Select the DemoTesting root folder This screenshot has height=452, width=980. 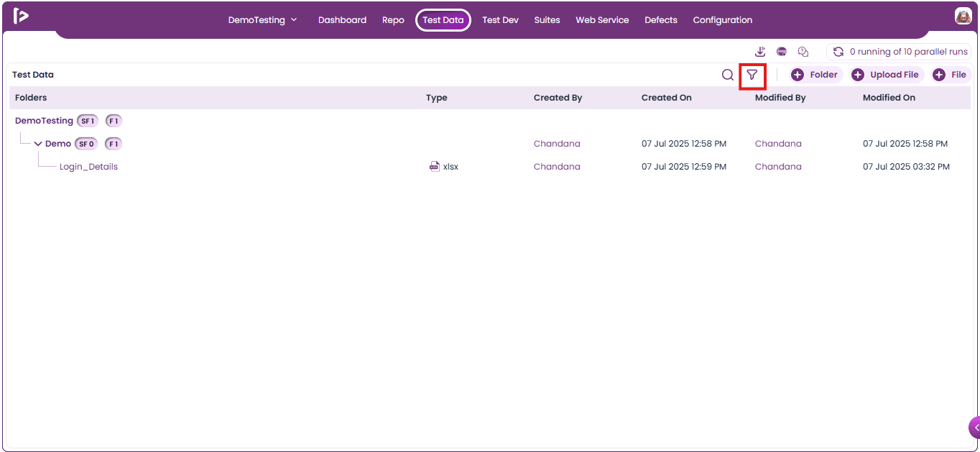44,121
